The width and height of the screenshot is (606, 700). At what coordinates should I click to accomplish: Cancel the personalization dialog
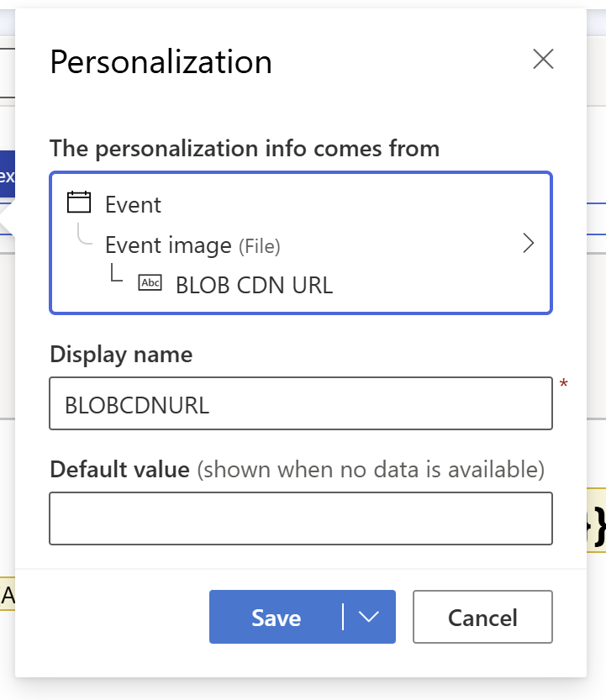coord(482,618)
